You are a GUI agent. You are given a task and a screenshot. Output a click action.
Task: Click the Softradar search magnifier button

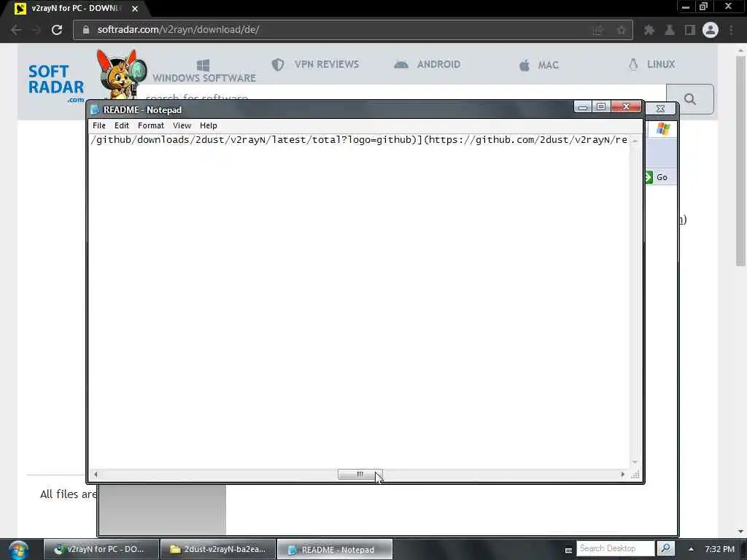pyautogui.click(x=690, y=99)
